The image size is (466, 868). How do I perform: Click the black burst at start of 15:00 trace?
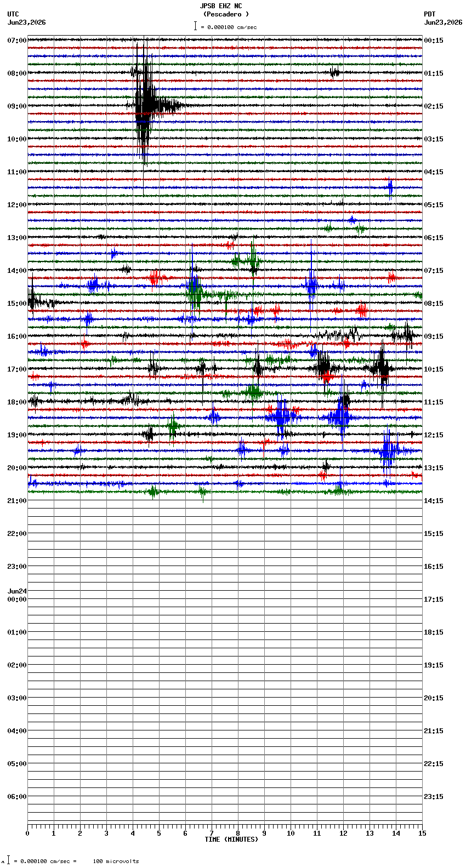(34, 301)
